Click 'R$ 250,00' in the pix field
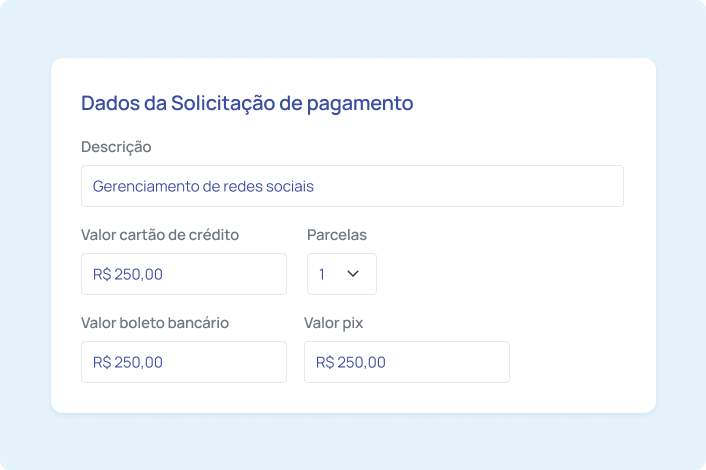This screenshot has width=706, height=470. point(350,362)
